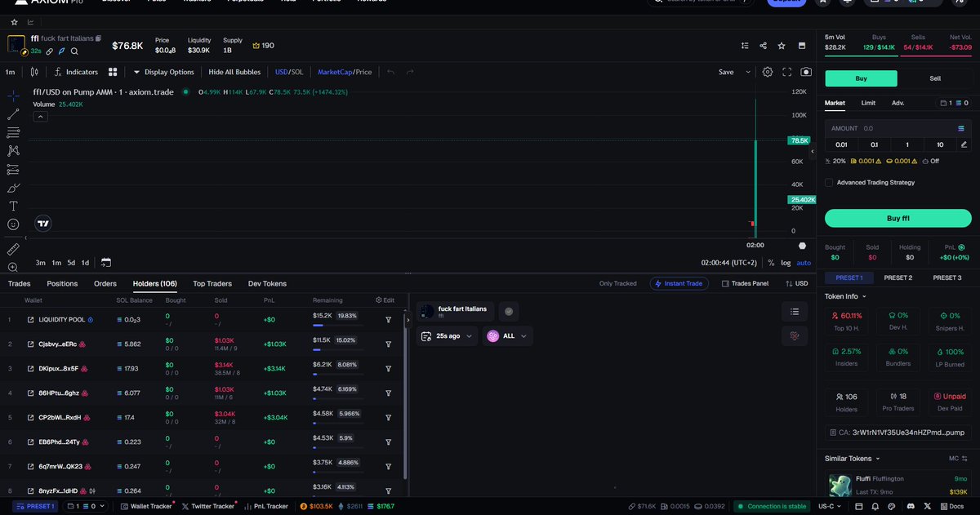This screenshot has height=515, width=980.
Task: Open the Fluffi similar token card
Action: (x=898, y=485)
